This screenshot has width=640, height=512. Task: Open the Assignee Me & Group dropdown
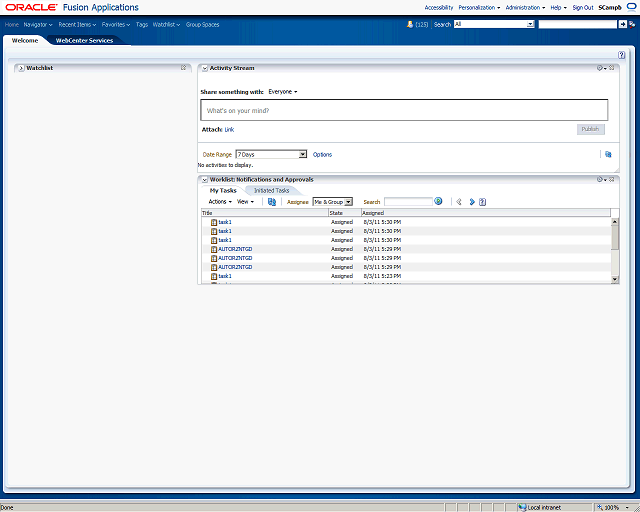(x=332, y=202)
